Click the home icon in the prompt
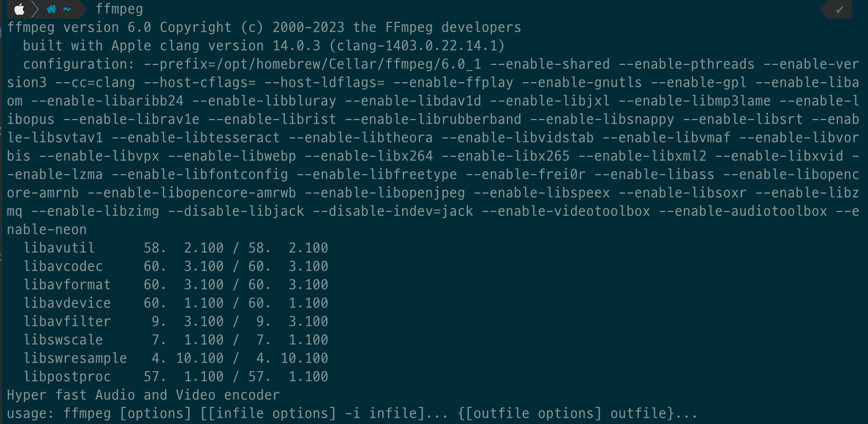This screenshot has height=424, width=868. [52, 9]
